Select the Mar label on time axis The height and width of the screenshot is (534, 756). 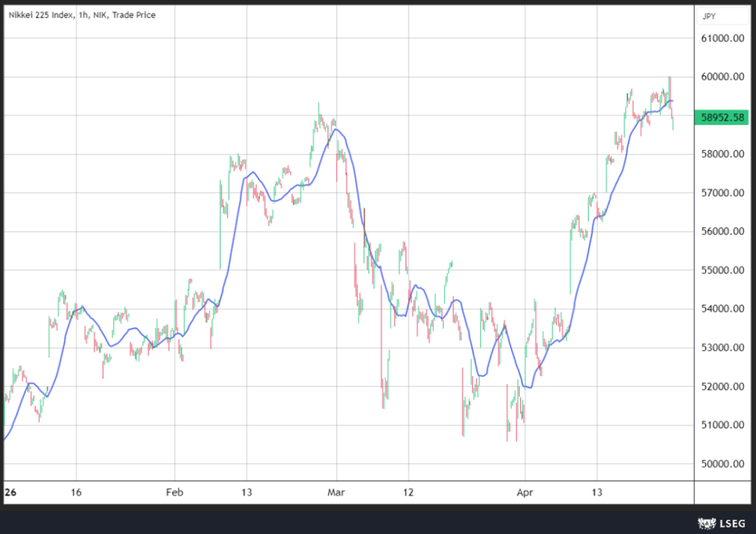336,493
